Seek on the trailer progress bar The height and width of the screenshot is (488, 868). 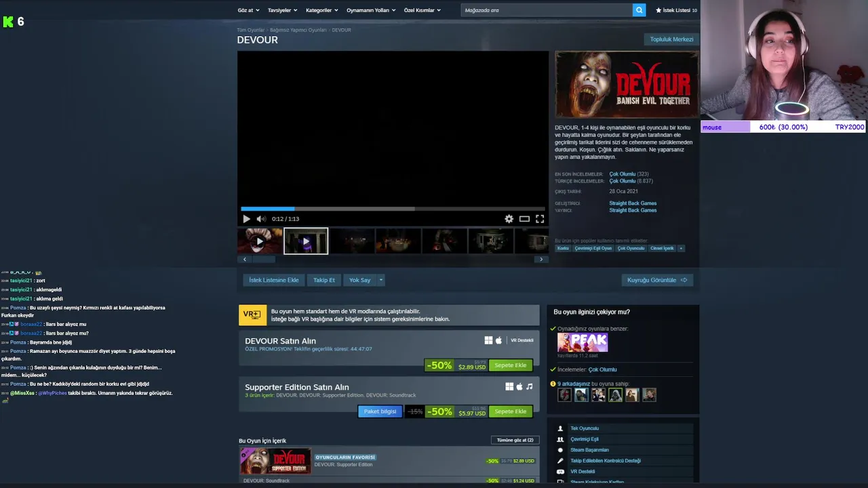click(393, 209)
